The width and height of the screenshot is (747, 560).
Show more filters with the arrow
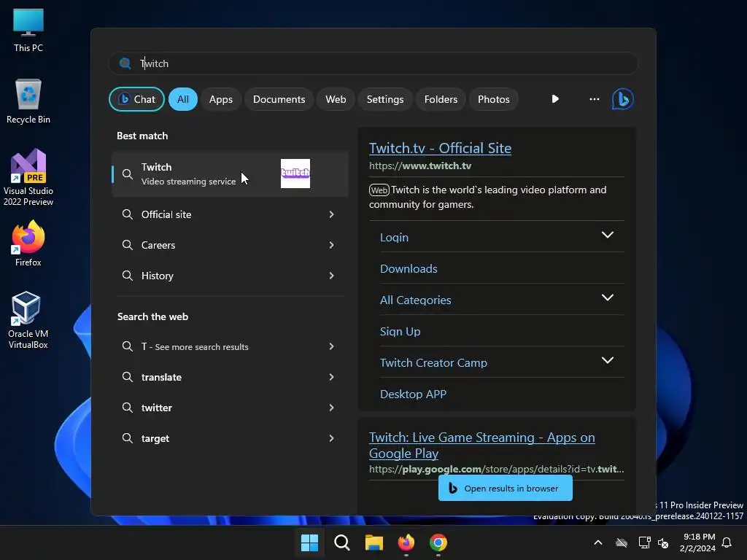(x=555, y=99)
